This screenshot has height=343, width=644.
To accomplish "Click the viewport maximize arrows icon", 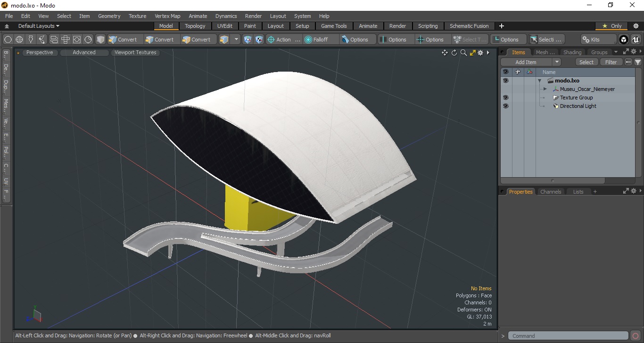I will [472, 53].
